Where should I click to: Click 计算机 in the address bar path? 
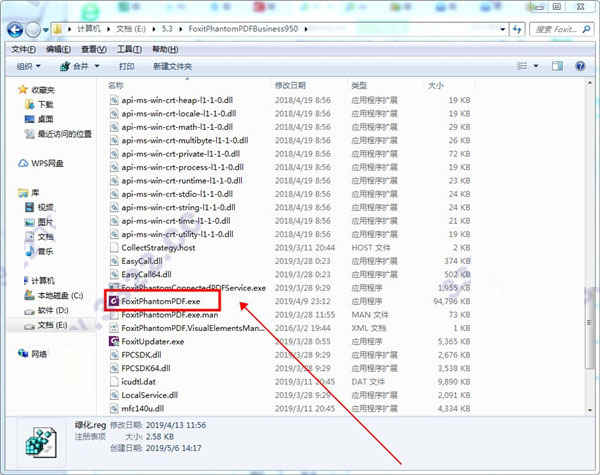tap(89, 29)
